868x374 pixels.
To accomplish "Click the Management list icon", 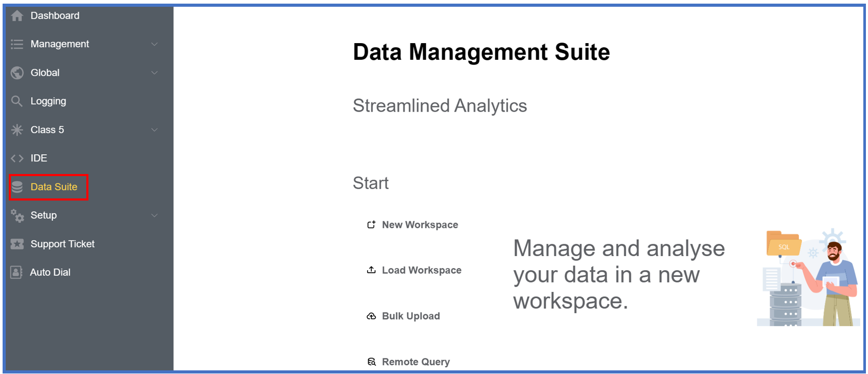I will pyautogui.click(x=17, y=44).
